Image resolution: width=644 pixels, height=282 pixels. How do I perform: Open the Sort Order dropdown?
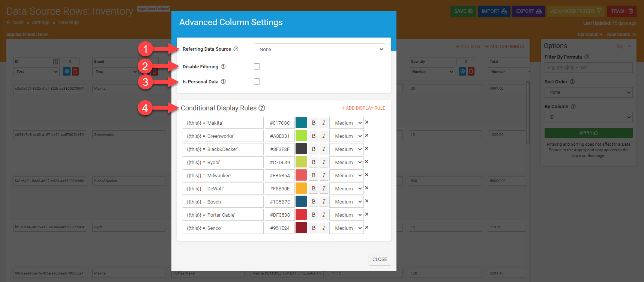point(588,92)
